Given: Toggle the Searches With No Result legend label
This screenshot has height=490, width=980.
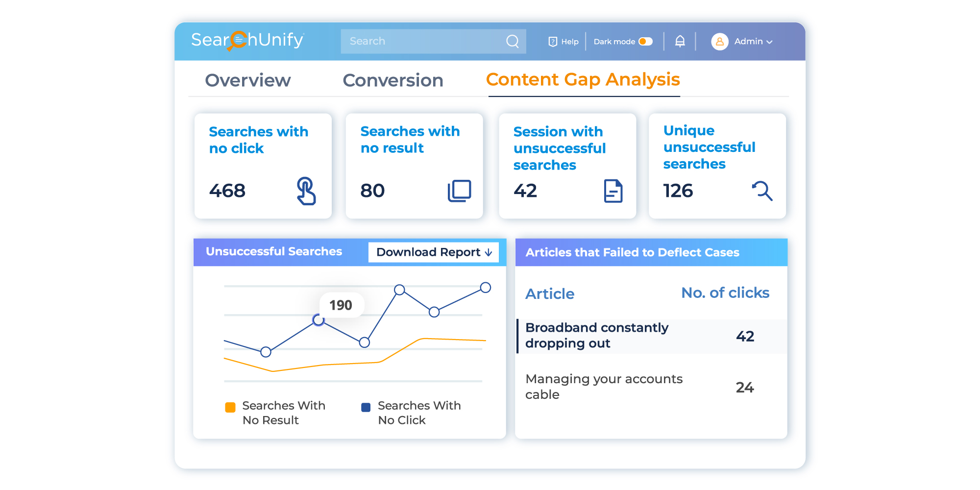Looking at the screenshot, I should [x=284, y=413].
